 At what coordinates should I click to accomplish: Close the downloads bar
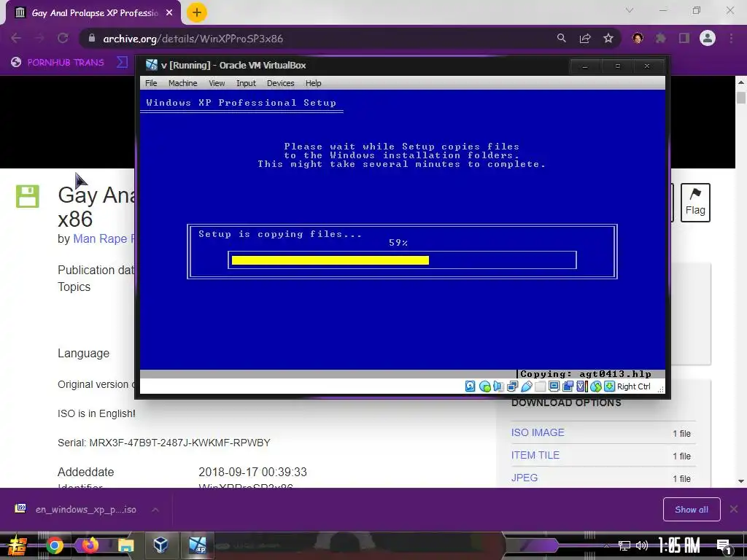(734, 510)
